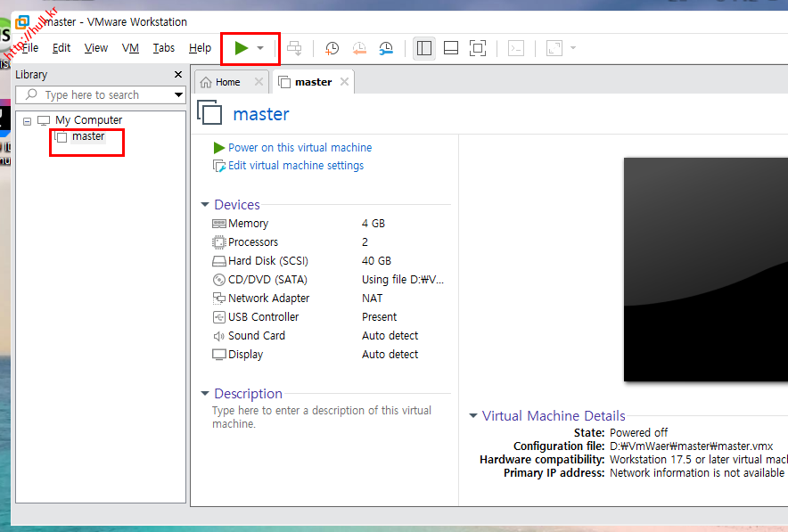The image size is (788, 532).
Task: Open the VM menu
Action: click(x=130, y=48)
